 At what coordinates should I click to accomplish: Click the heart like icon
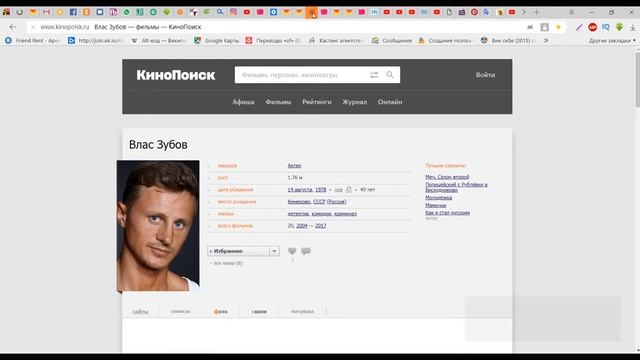292,251
